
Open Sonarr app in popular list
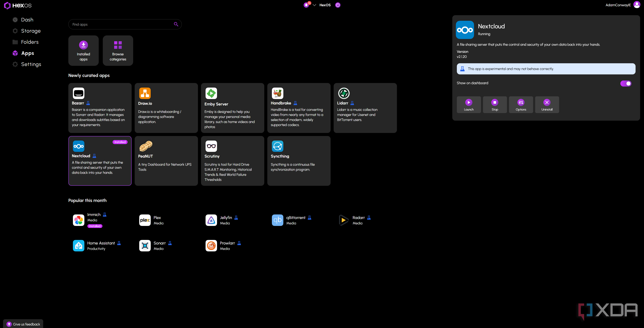[x=155, y=245]
